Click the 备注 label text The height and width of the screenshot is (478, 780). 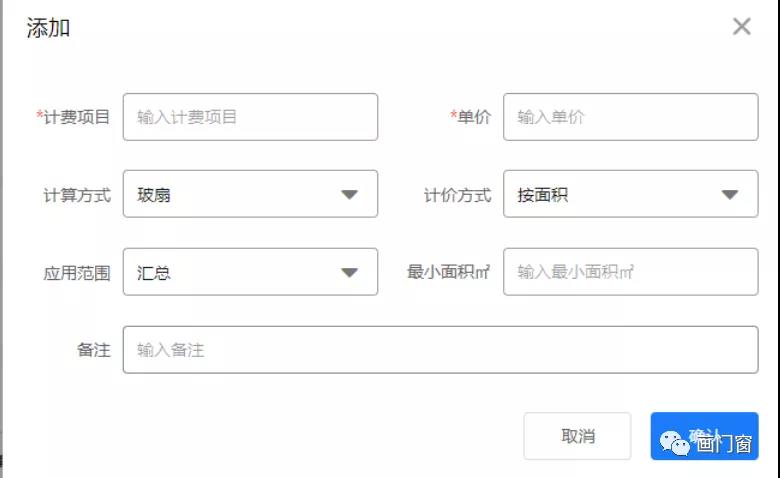click(94, 351)
